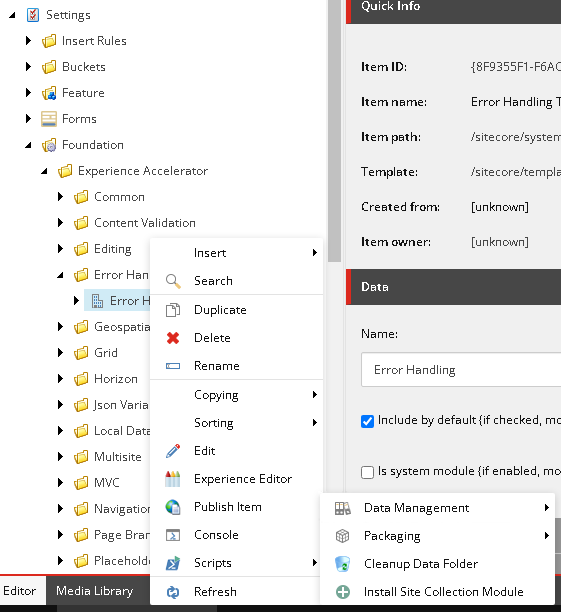Click the Duplicate pages icon
Viewport: 561px width, 612px height.
[x=173, y=310]
